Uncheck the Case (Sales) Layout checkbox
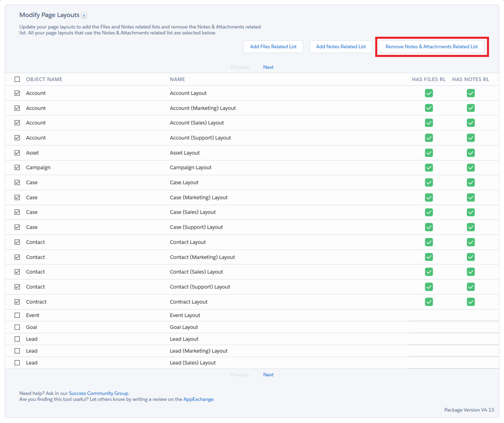 pyautogui.click(x=17, y=212)
